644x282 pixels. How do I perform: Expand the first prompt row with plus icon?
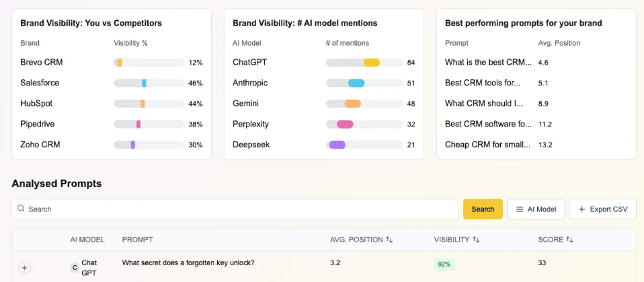pos(25,268)
